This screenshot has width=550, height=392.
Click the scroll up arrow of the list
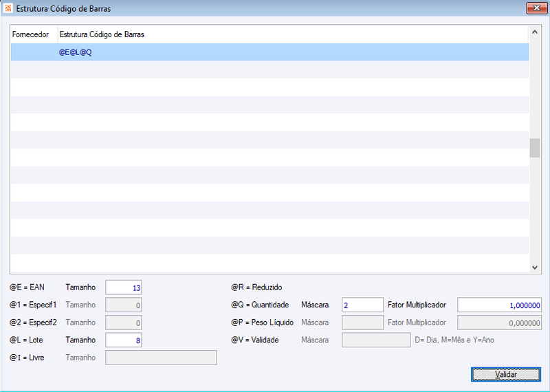(x=535, y=32)
